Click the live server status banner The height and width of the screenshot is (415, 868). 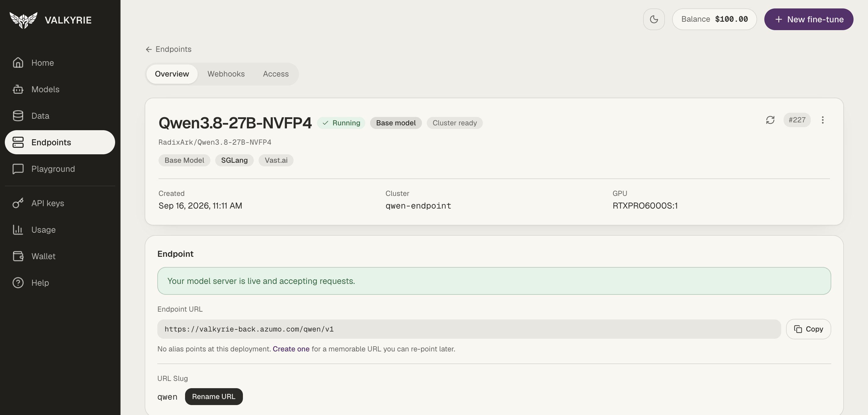click(x=494, y=281)
